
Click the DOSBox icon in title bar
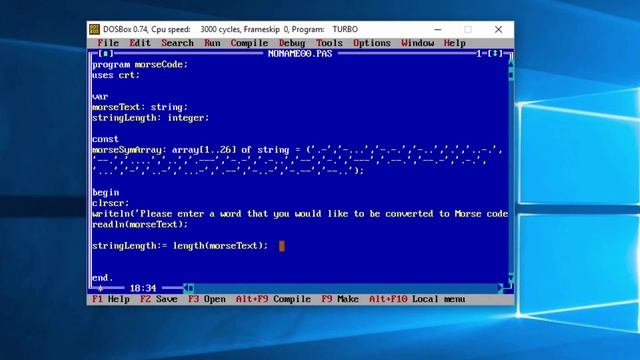click(94, 29)
